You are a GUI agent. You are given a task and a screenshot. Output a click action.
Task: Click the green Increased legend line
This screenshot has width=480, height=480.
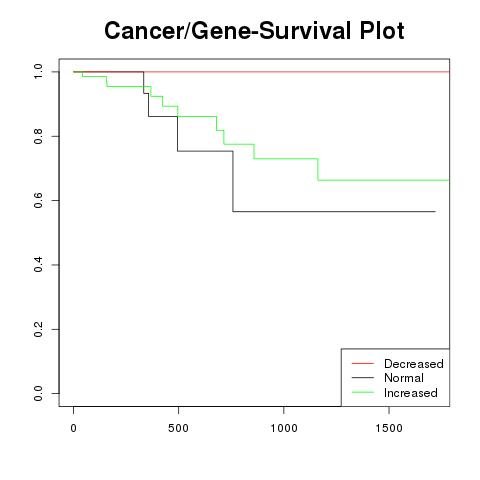[x=363, y=392]
